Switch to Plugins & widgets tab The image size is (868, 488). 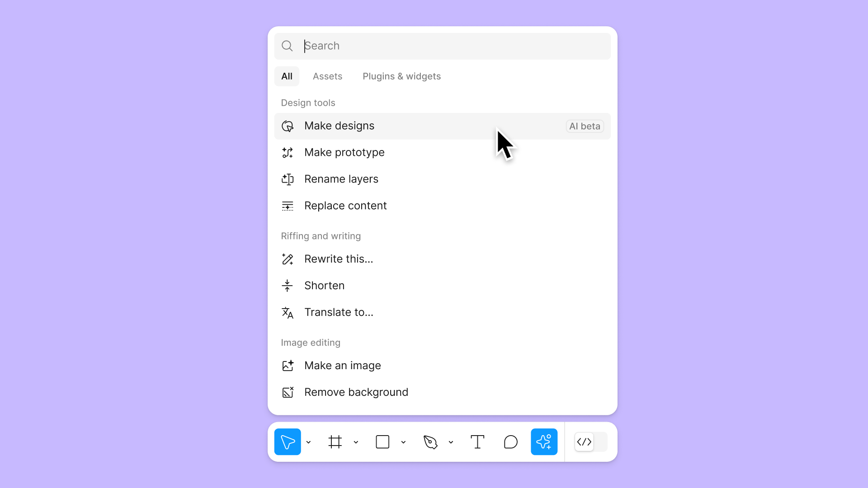[x=402, y=76]
